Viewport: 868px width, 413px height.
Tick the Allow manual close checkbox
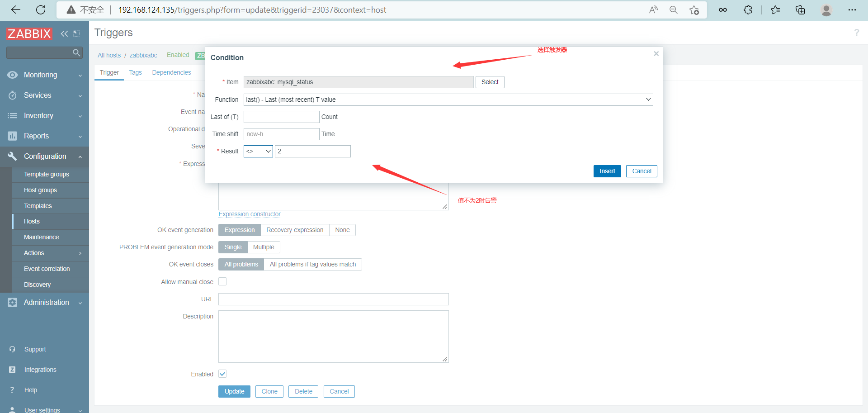(x=222, y=281)
